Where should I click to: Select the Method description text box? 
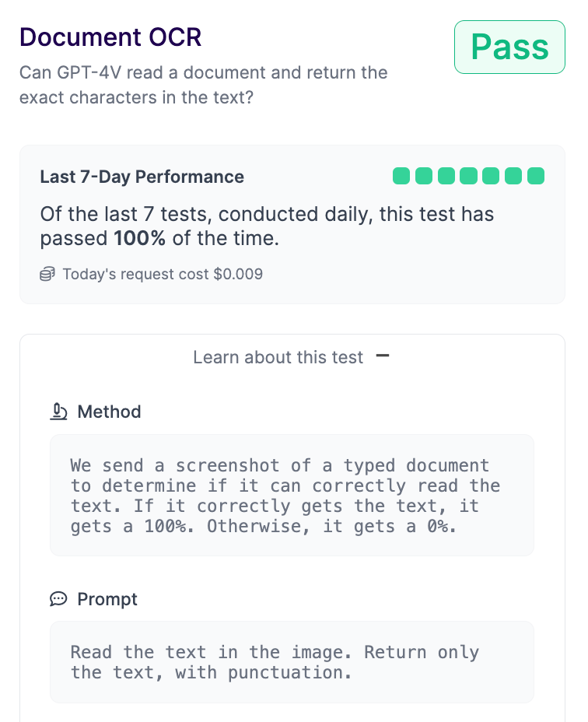[292, 496]
